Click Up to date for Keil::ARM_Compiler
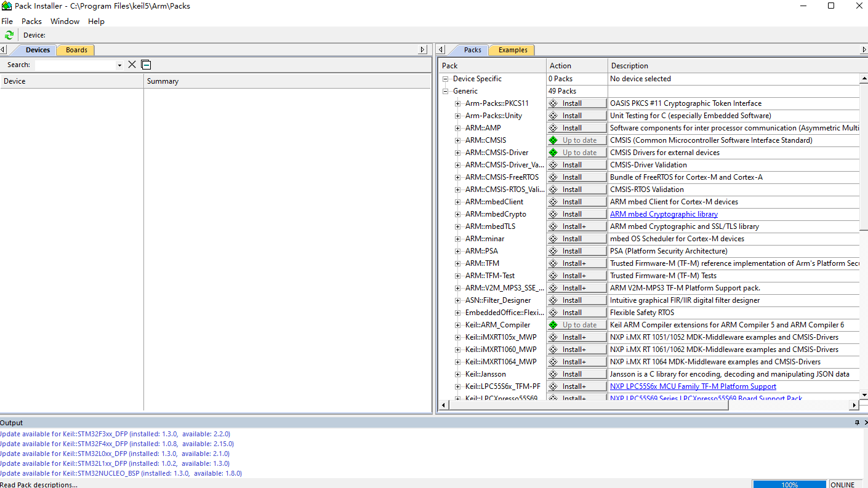 577,325
